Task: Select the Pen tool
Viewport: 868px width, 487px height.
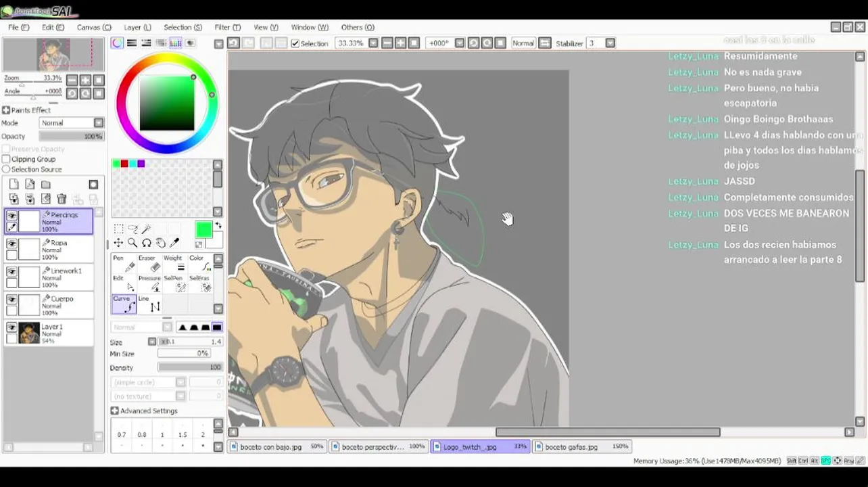Action: pos(123,264)
